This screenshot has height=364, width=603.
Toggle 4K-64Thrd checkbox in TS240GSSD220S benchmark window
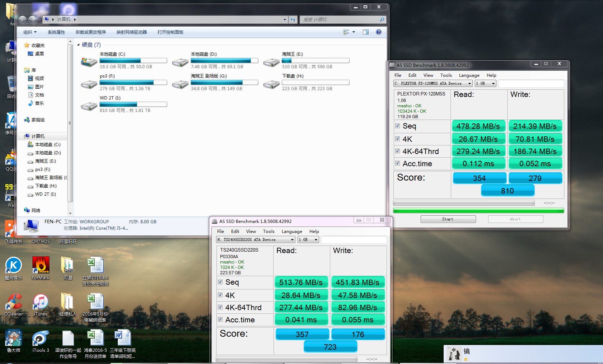tap(220, 307)
